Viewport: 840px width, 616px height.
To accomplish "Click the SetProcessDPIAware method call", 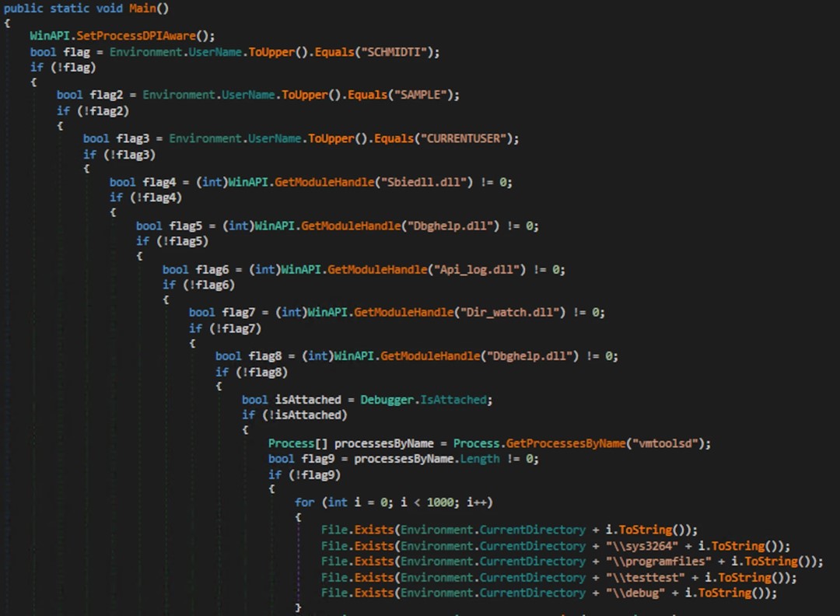I will click(136, 36).
